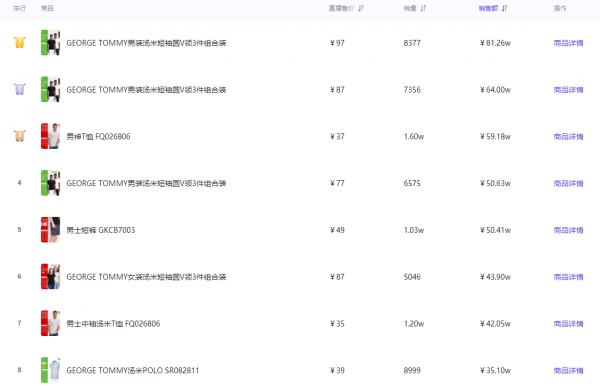Click the price ¥77

coord(338,183)
